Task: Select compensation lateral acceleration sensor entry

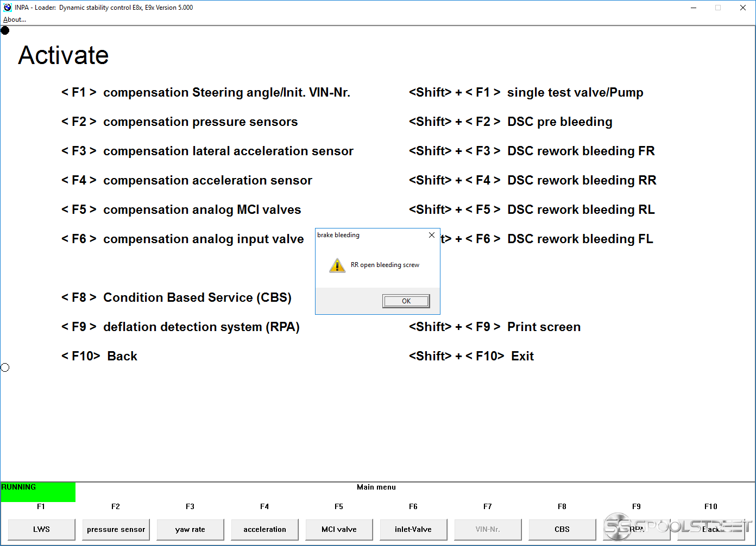Action: (207, 151)
